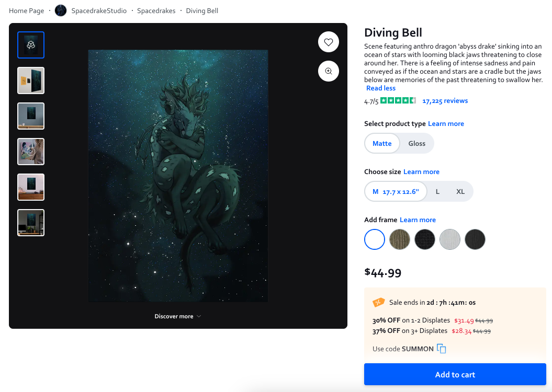The width and height of the screenshot is (552, 392).
Task: Navigate to Home Page breadcrumb
Action: pos(26,11)
